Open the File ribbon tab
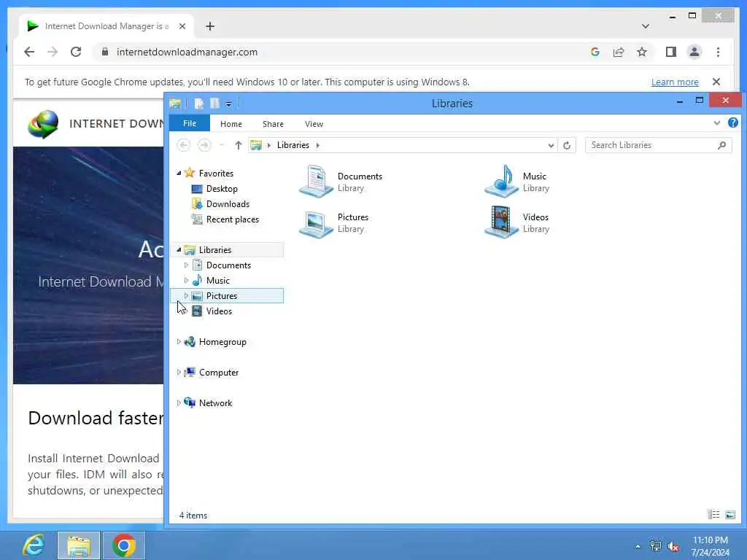This screenshot has height=560, width=747. click(190, 123)
